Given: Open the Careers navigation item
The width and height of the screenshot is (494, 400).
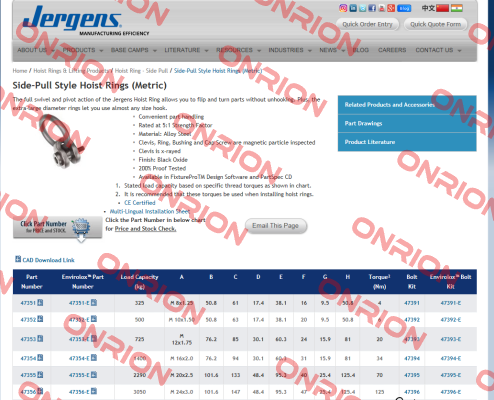Looking at the screenshot, I should (x=392, y=50).
